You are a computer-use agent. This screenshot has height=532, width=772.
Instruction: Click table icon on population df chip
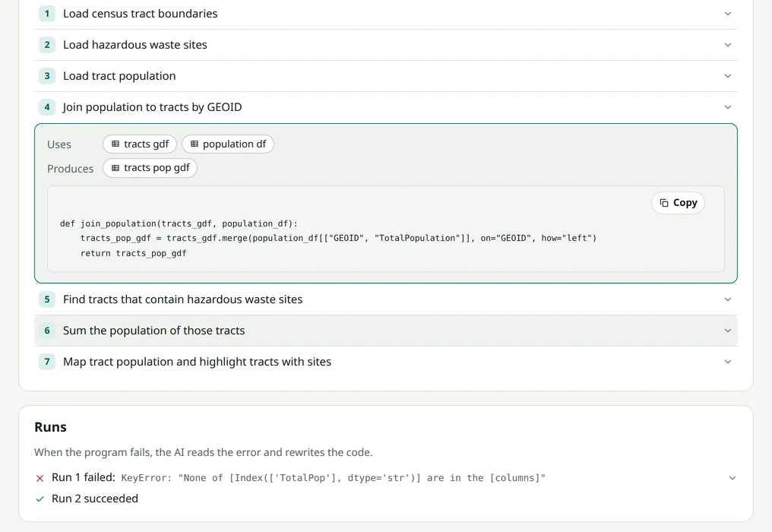tap(195, 144)
